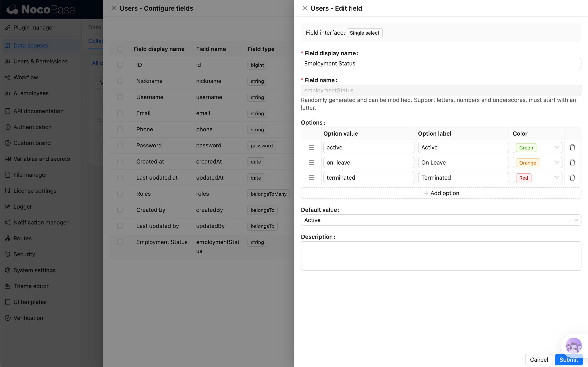Open Users & Permissions from the sidebar
The image size is (588, 367).
click(8, 61)
